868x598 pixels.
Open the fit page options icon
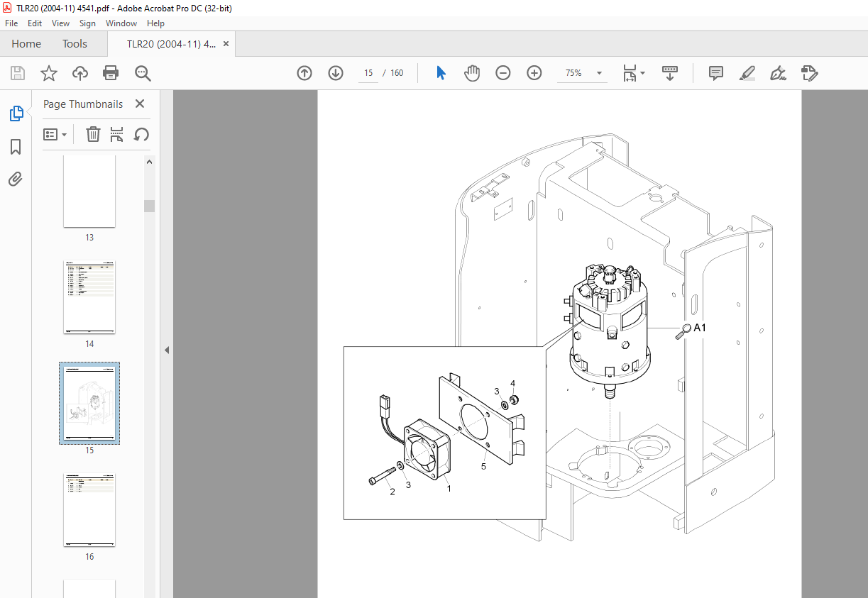coord(630,73)
